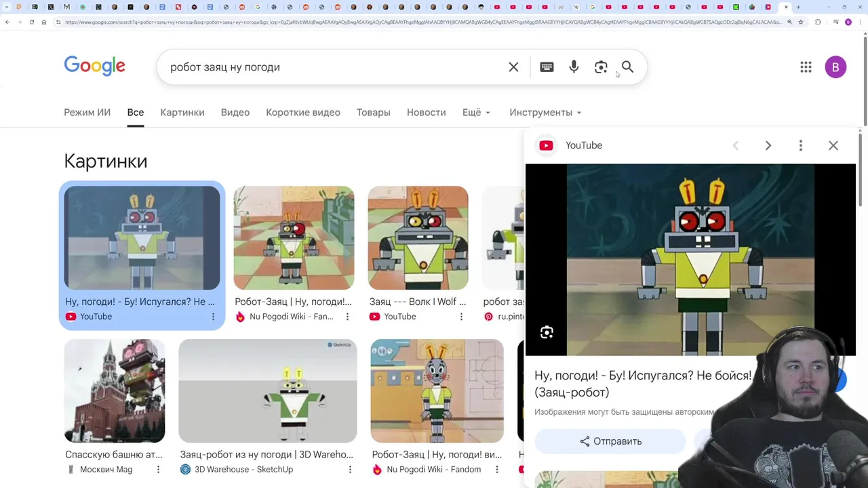Reload the page with browser refresh icon

(x=31, y=22)
